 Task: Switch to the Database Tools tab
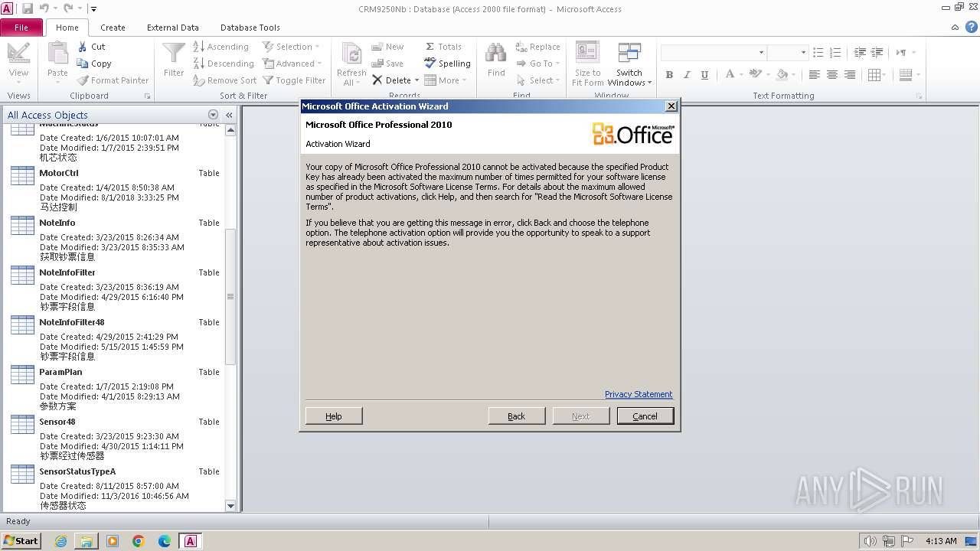pyautogui.click(x=250, y=28)
